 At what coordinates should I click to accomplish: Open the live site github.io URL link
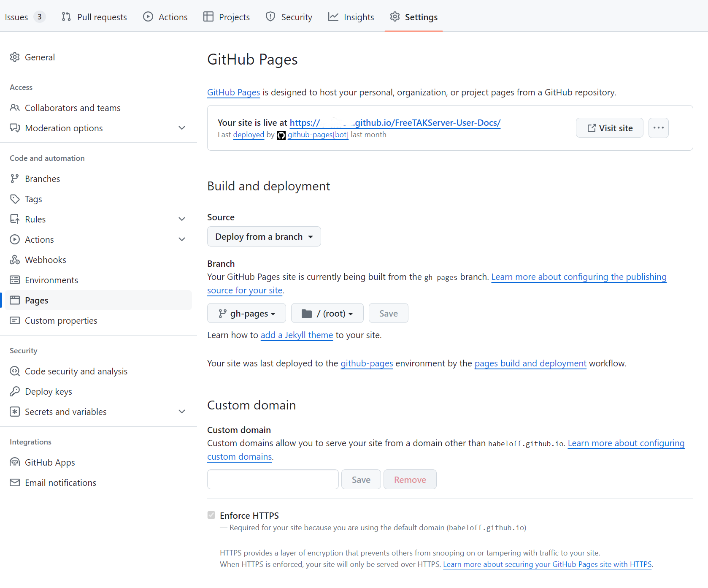click(395, 123)
